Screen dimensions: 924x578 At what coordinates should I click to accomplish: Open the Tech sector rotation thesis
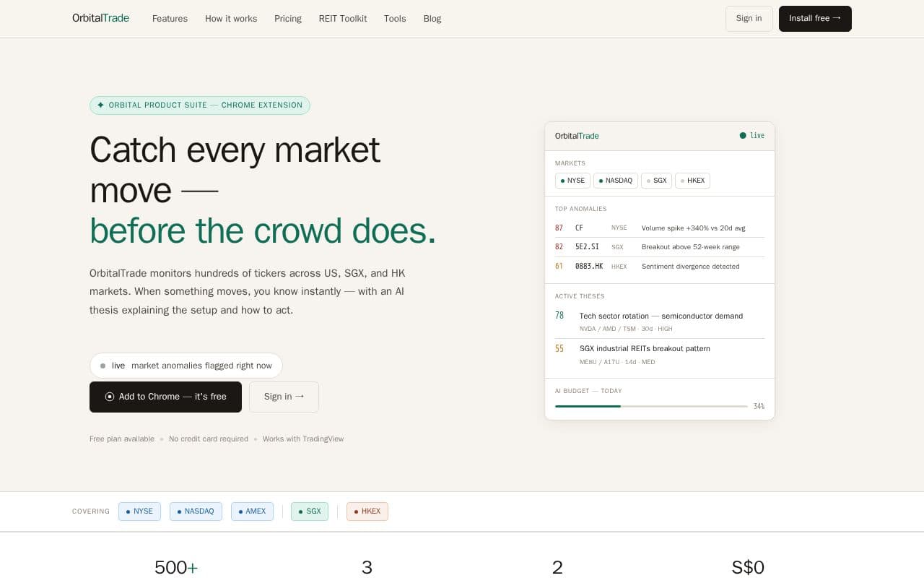click(660, 322)
